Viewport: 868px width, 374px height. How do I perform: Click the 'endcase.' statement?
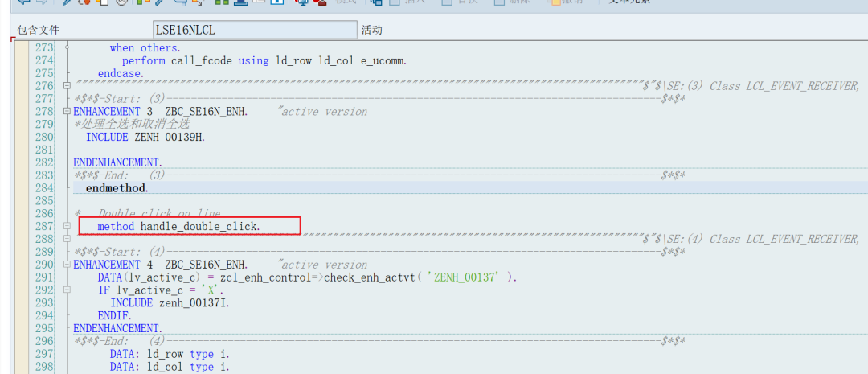point(121,74)
